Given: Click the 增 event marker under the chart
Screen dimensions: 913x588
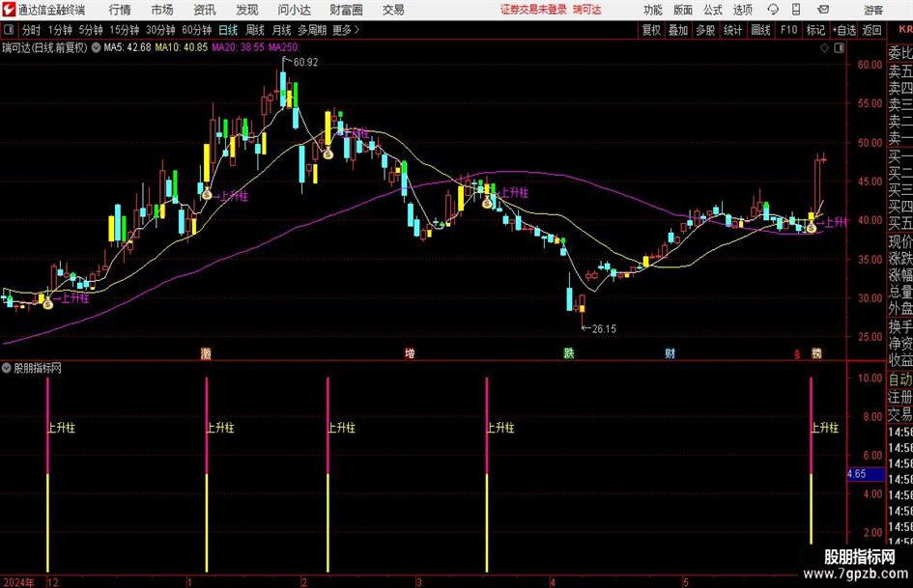Looking at the screenshot, I should [410, 353].
